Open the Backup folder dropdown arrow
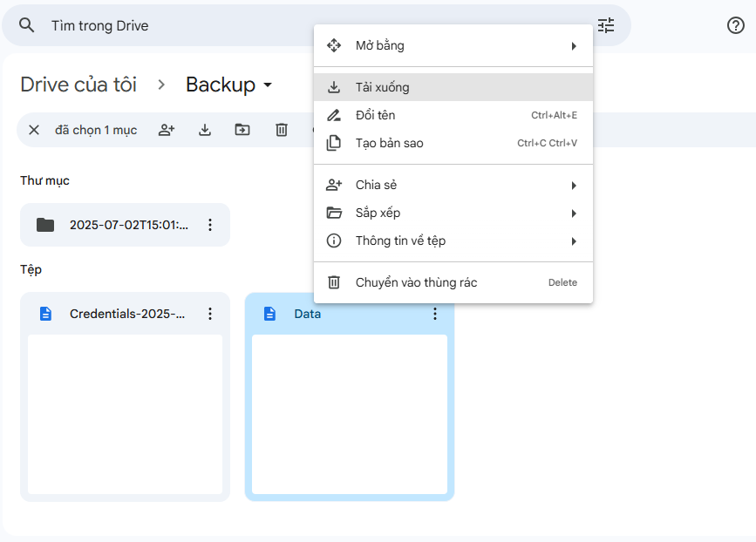 click(x=268, y=85)
